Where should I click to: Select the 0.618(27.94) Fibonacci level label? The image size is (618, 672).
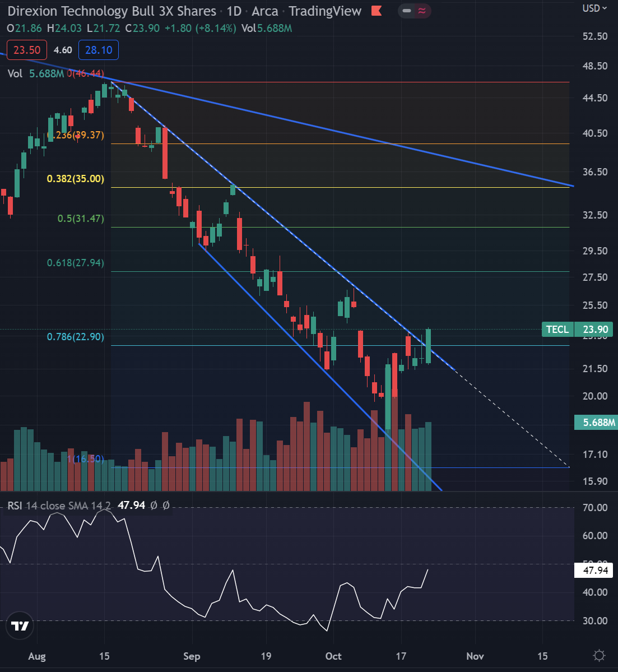click(x=76, y=263)
